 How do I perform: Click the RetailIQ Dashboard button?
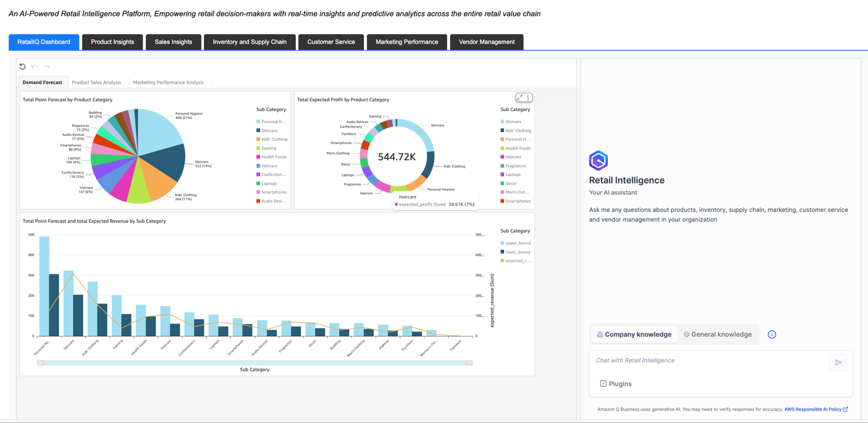[x=43, y=42]
